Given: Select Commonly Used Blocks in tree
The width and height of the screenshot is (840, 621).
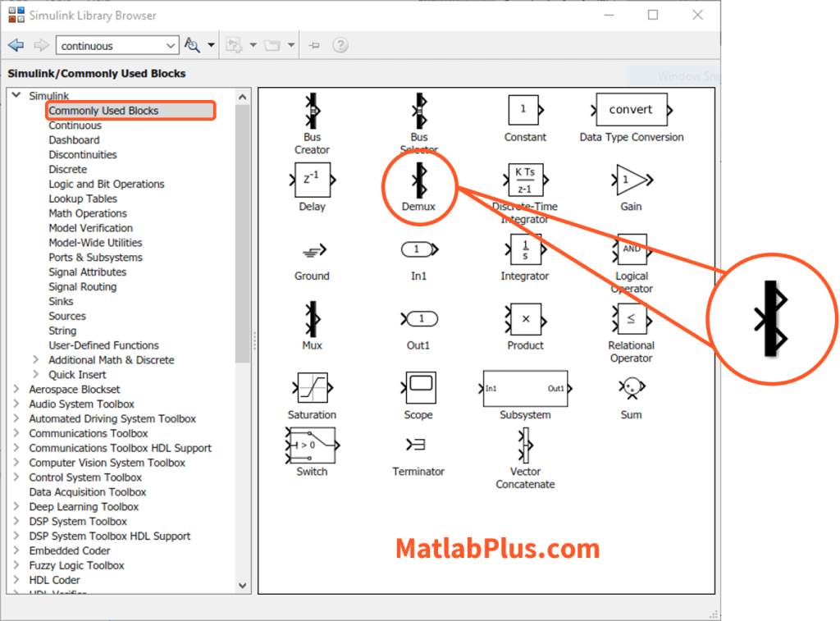Looking at the screenshot, I should (x=103, y=111).
